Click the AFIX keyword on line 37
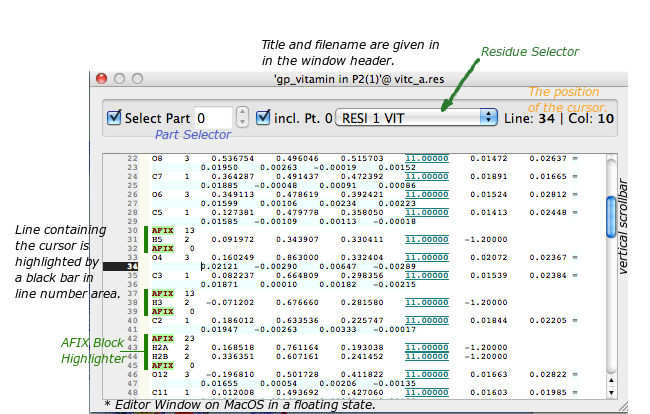650x414 pixels. 162,293
